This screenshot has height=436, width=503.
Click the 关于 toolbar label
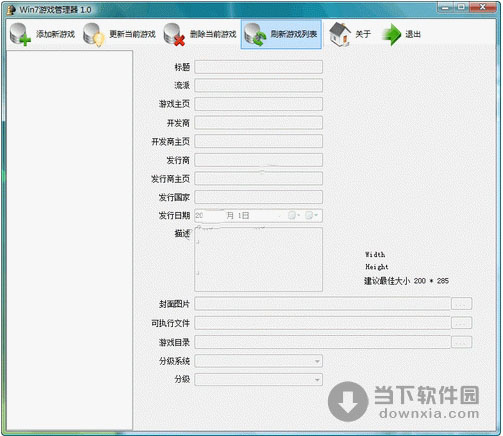click(363, 34)
